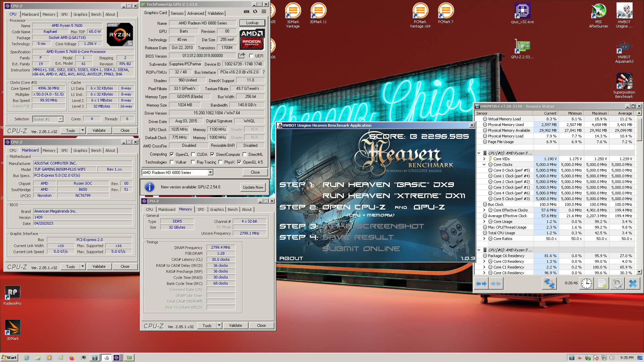Click the BIOS export share icon in GPU-Z
This screenshot has height=362, width=644.
coord(241,56)
